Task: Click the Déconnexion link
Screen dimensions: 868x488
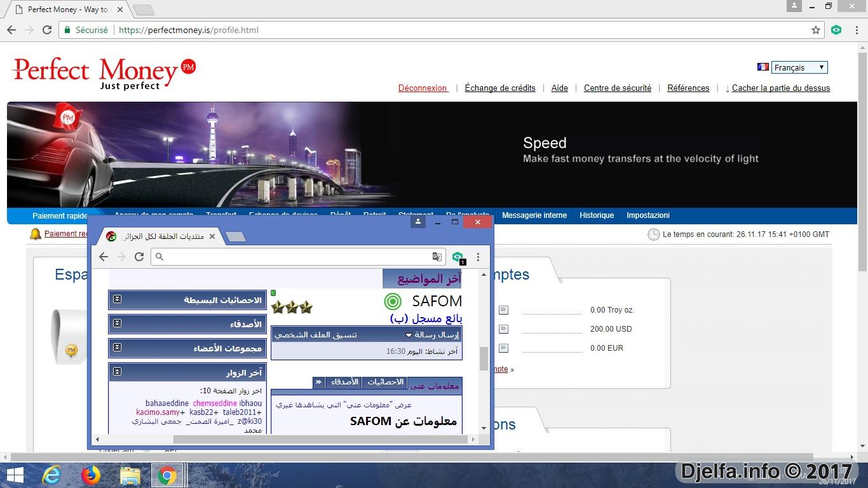Action: [423, 88]
